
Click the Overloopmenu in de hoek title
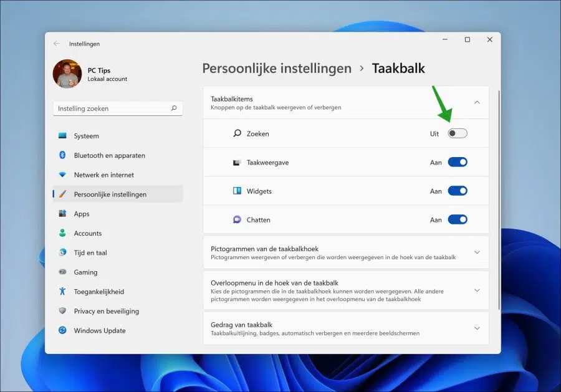[x=274, y=283]
